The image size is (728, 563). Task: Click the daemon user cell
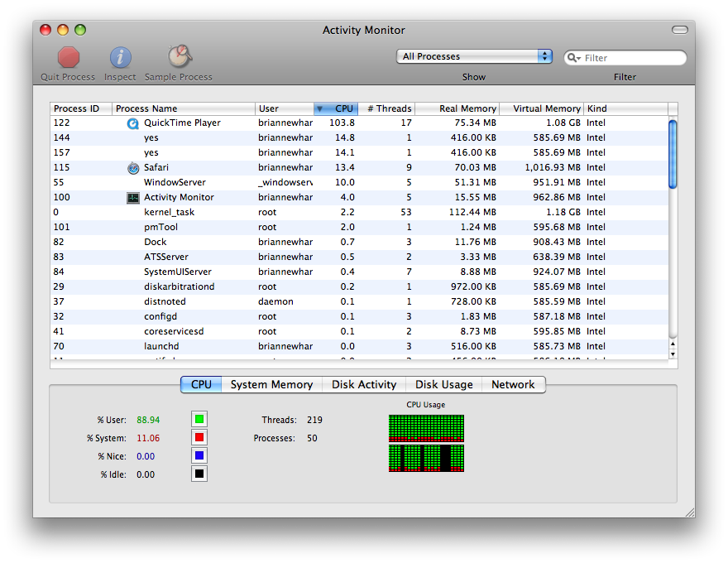point(275,301)
